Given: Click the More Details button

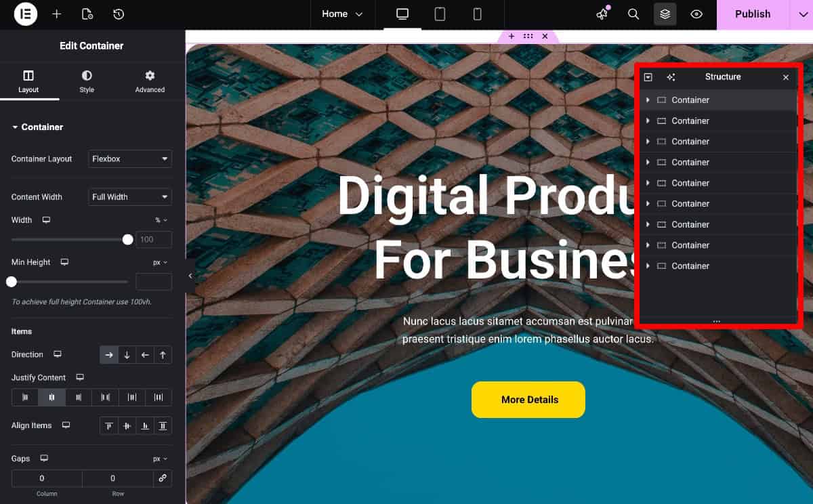Looking at the screenshot, I should coord(528,400).
